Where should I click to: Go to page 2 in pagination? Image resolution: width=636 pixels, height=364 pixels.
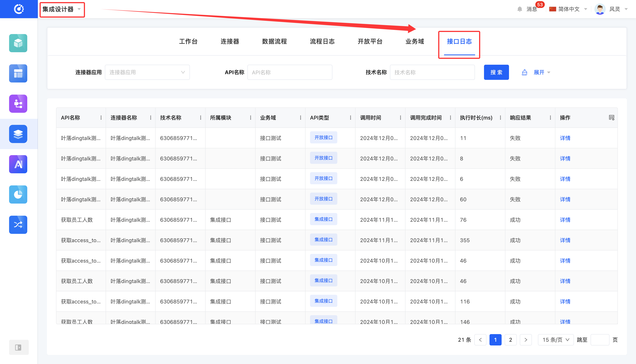tap(511, 340)
